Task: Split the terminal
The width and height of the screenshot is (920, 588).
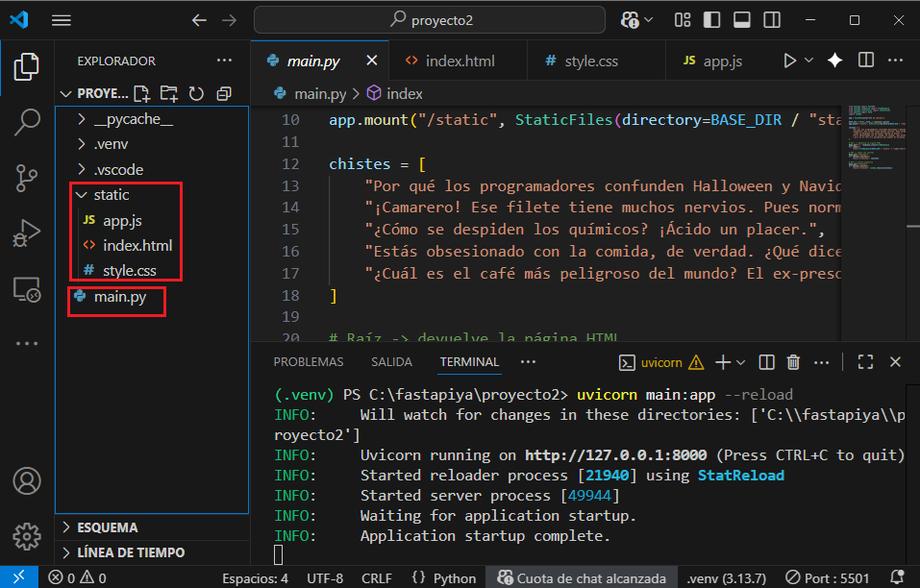Action: coord(766,362)
